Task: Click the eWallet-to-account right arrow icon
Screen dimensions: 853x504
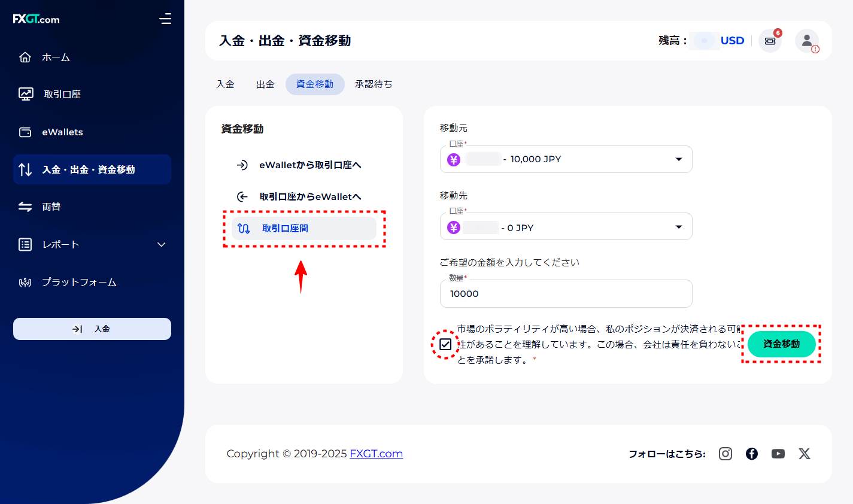Action: click(x=242, y=165)
